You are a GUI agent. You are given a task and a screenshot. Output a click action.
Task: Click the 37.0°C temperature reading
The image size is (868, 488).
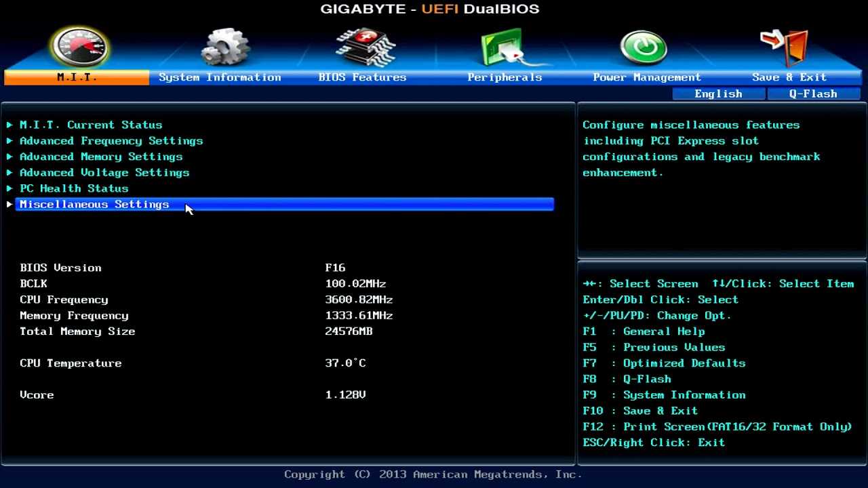pos(345,363)
